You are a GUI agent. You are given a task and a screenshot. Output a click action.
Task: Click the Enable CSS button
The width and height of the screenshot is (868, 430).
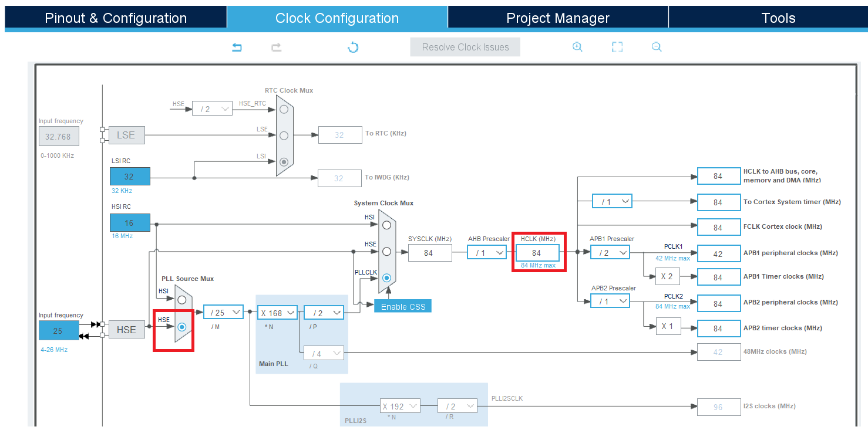click(x=403, y=306)
